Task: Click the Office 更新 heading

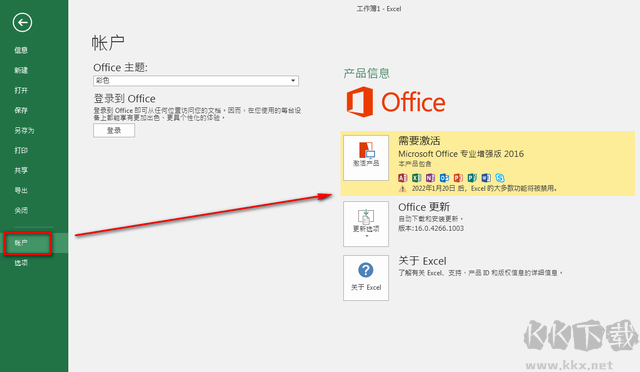Action: point(424,207)
